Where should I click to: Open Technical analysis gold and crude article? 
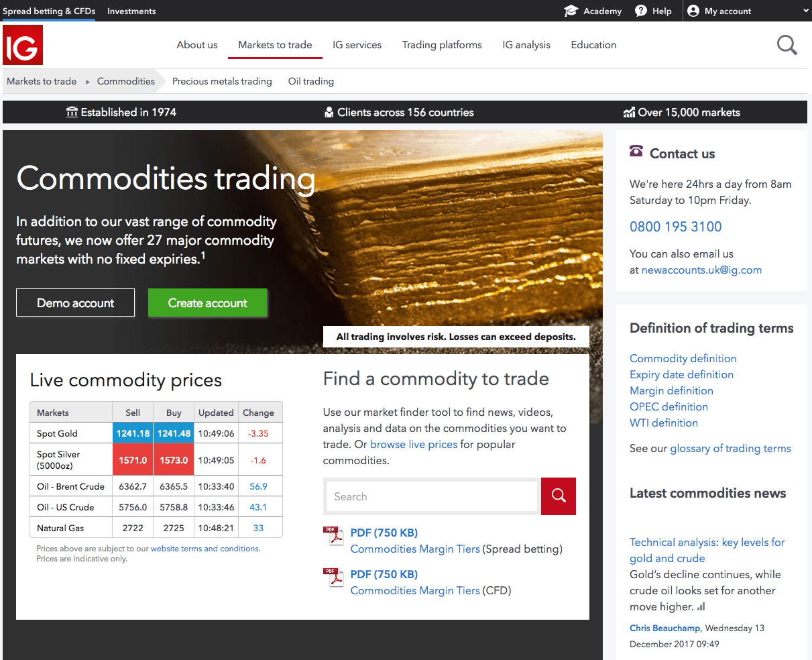pos(707,550)
